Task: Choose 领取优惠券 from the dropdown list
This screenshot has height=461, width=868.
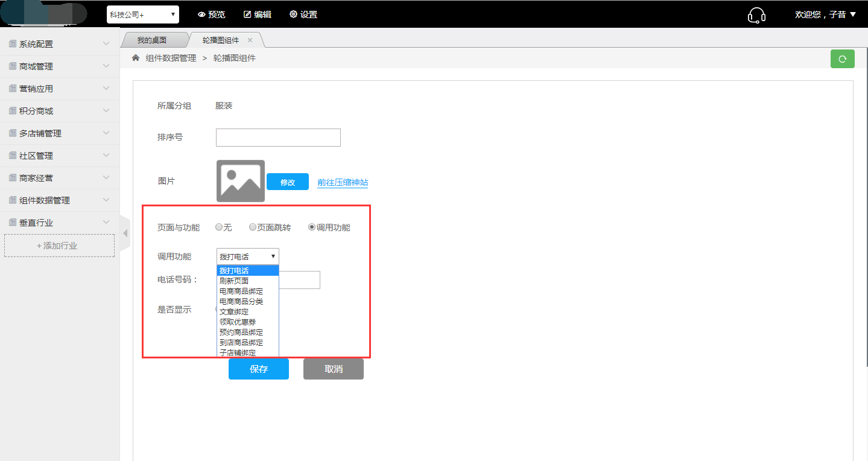Action: tap(238, 322)
